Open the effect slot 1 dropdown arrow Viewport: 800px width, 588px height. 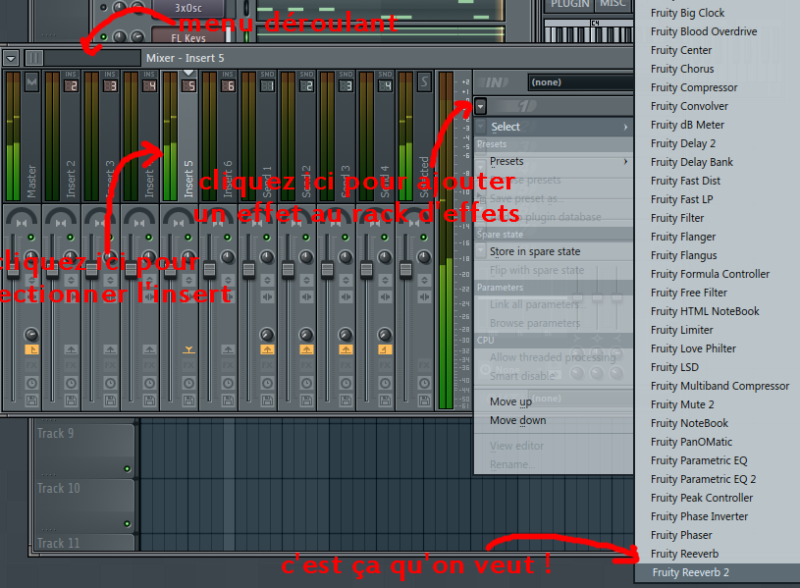pyautogui.click(x=481, y=106)
